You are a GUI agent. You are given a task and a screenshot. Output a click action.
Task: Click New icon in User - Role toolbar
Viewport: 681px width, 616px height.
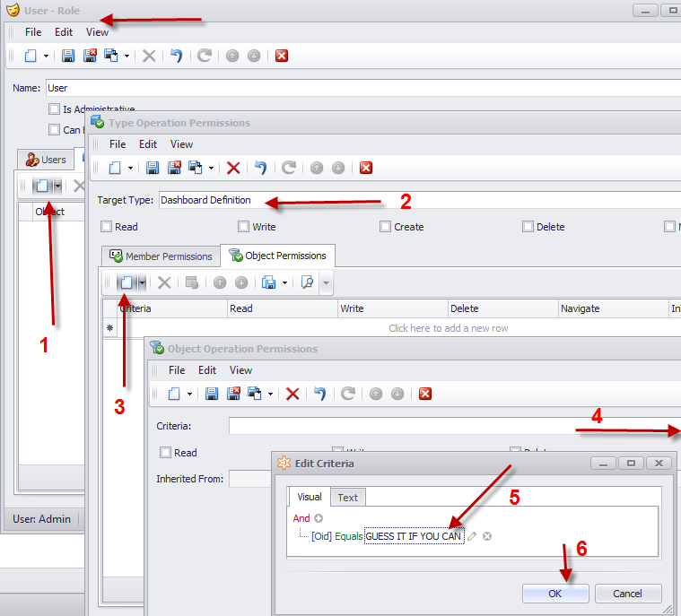[x=31, y=56]
